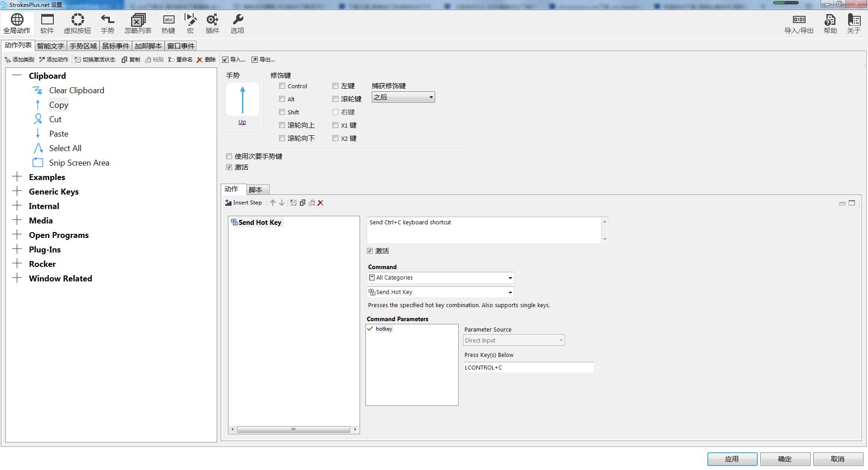Enable the Control modifier checkbox
The height and width of the screenshot is (470, 868).
282,86
